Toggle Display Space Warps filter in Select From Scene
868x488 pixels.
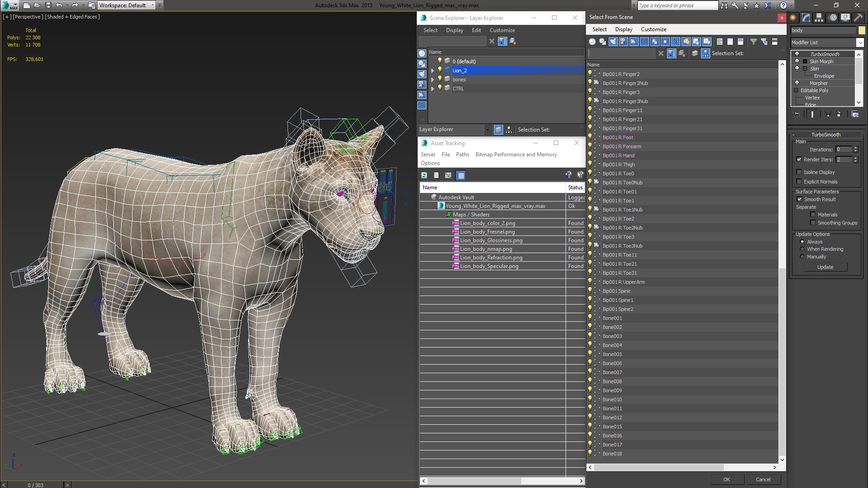[x=644, y=42]
